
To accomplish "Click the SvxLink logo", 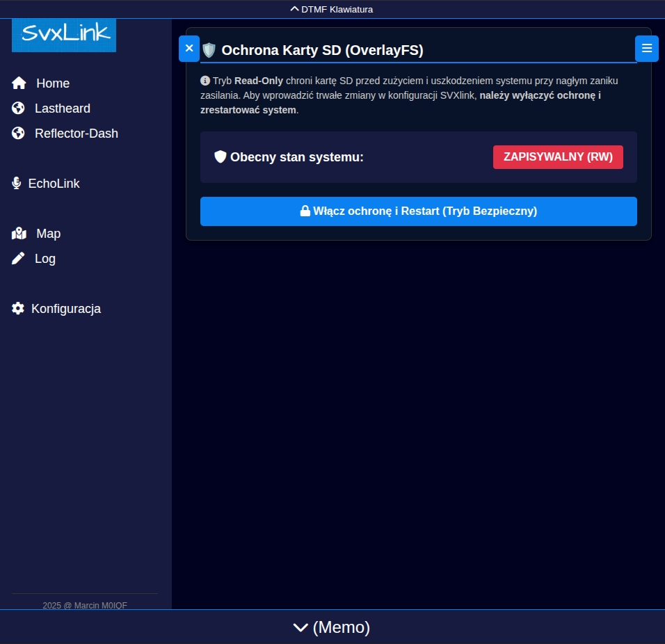I will (64, 34).
